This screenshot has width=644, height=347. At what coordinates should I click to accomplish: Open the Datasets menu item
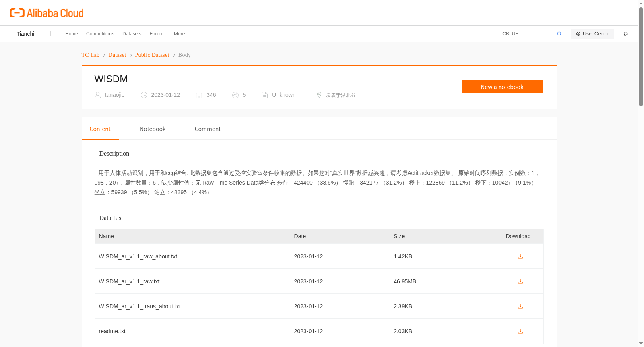(x=132, y=34)
